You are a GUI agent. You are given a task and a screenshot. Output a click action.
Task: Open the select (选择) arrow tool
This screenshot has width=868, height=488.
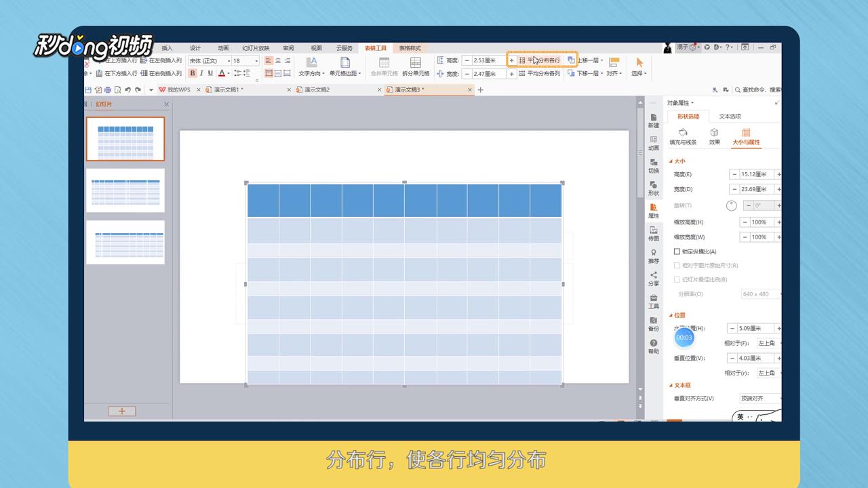tap(639, 66)
